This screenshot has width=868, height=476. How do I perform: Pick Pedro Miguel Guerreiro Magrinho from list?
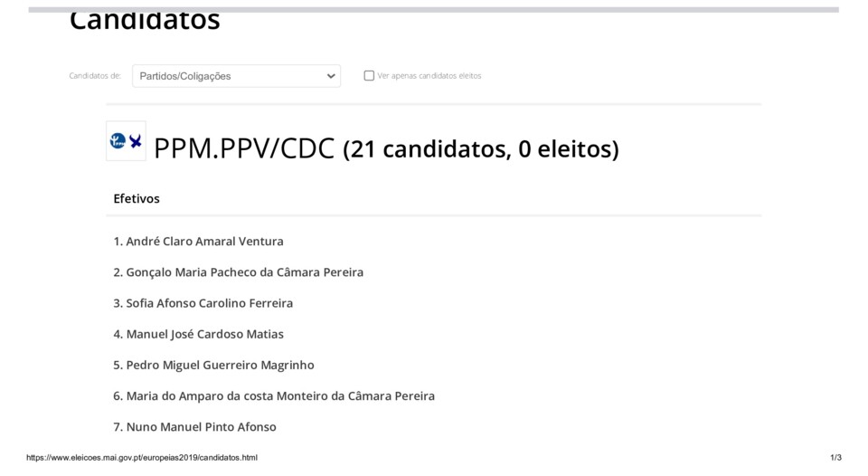pos(220,365)
